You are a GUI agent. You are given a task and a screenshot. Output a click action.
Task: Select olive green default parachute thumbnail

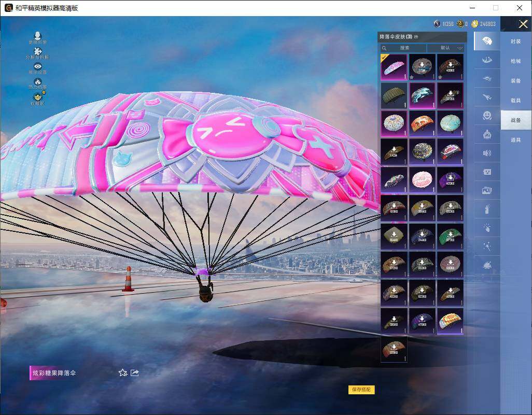pos(394,95)
